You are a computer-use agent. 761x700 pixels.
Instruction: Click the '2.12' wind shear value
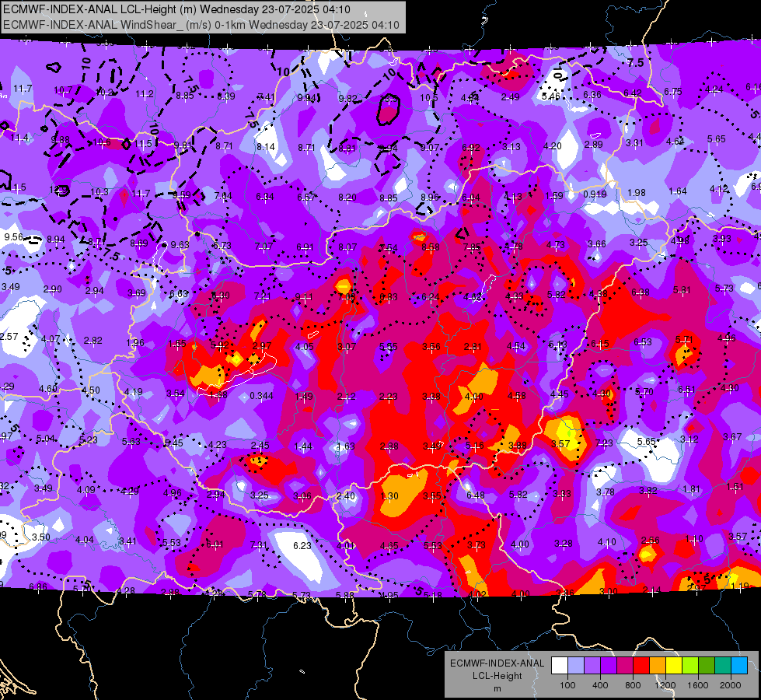pos(347,397)
